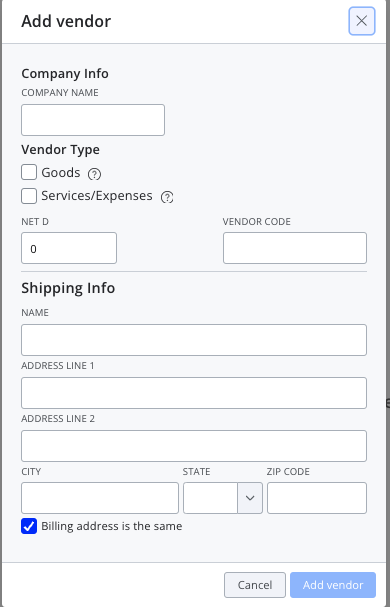Click the Address Line 1 field

194,393
